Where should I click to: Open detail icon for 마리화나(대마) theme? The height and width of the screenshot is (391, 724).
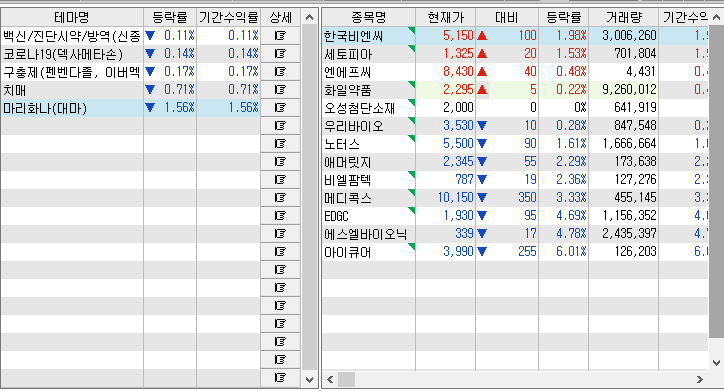click(280, 108)
